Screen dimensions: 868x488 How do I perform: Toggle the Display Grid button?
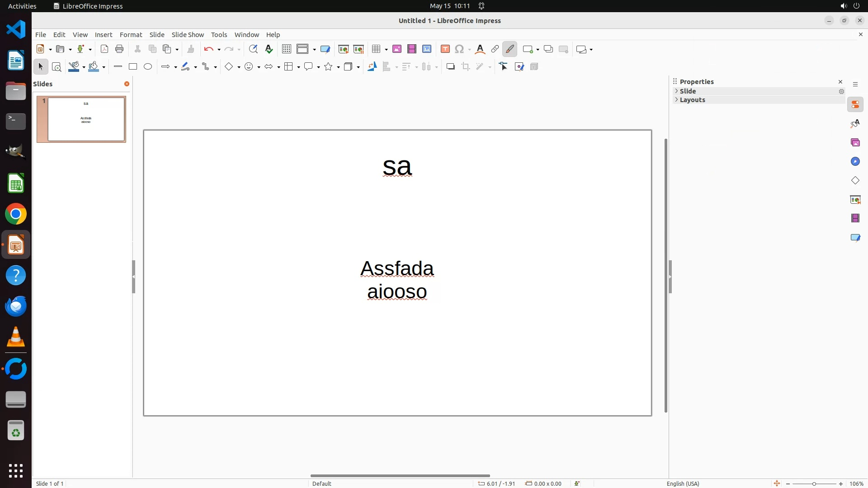coord(286,49)
